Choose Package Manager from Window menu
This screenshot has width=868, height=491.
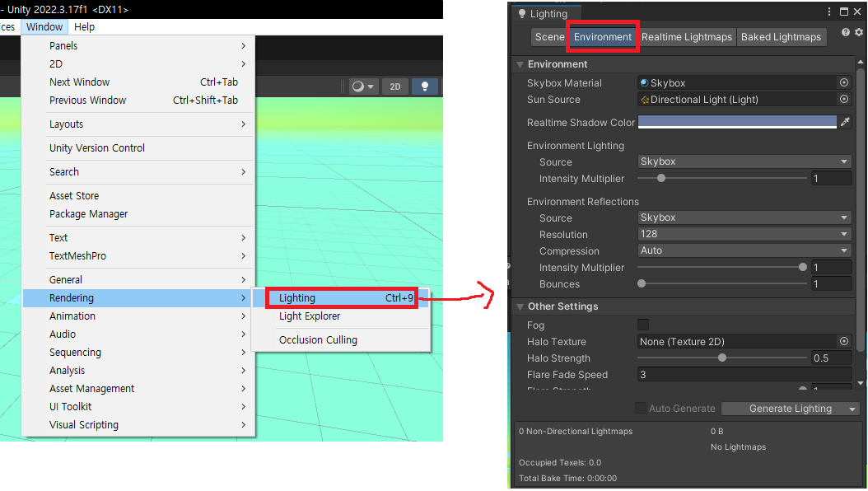click(x=138, y=213)
